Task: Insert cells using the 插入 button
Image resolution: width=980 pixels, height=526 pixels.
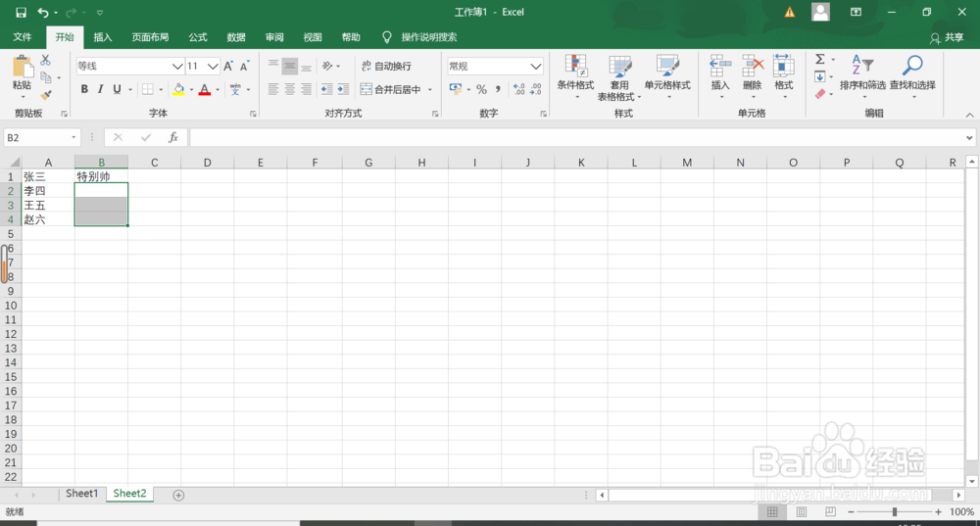Action: pyautogui.click(x=720, y=76)
